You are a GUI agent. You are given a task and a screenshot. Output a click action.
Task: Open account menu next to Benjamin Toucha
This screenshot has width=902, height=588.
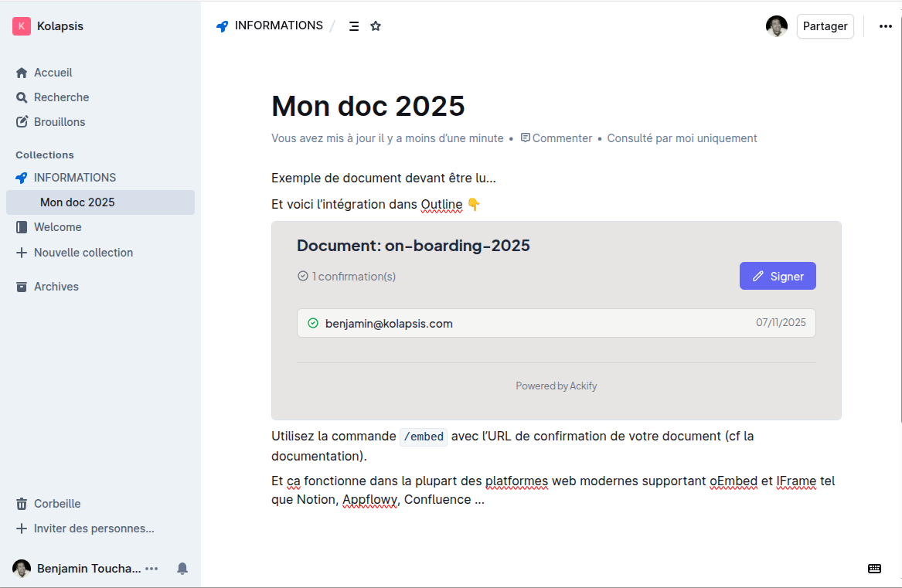point(151,569)
